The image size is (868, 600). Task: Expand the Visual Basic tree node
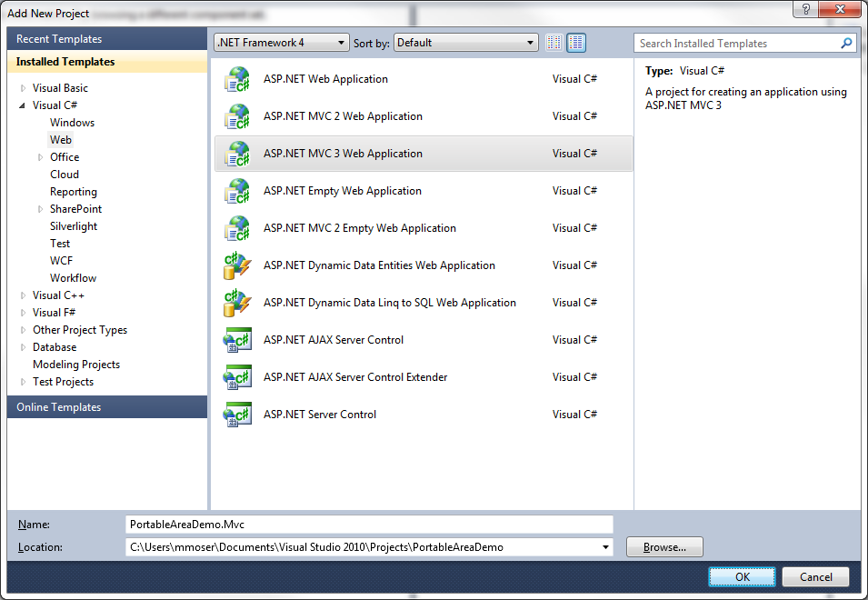click(24, 88)
